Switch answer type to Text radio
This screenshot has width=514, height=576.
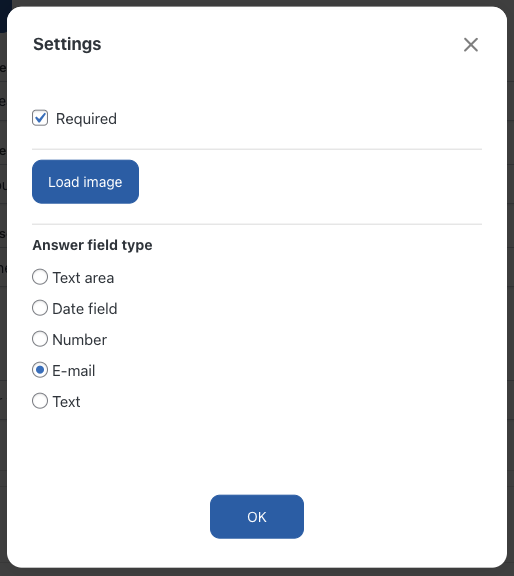(40, 401)
